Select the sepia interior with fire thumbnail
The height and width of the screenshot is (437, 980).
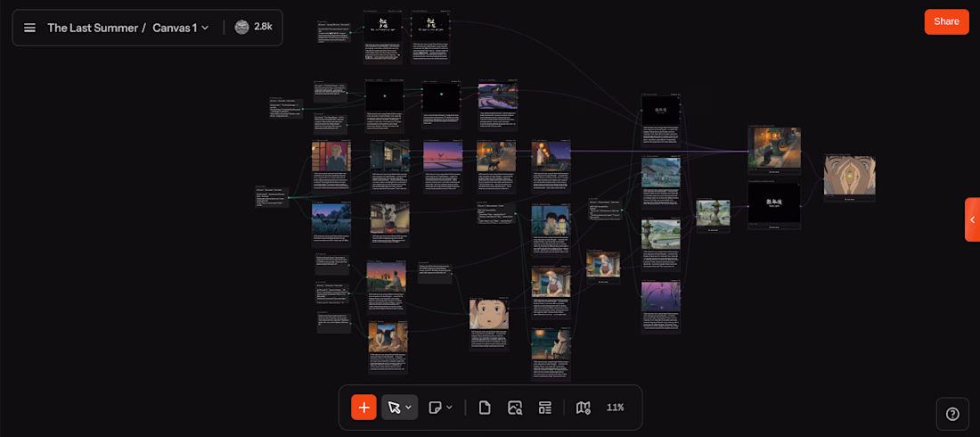pyautogui.click(x=389, y=219)
